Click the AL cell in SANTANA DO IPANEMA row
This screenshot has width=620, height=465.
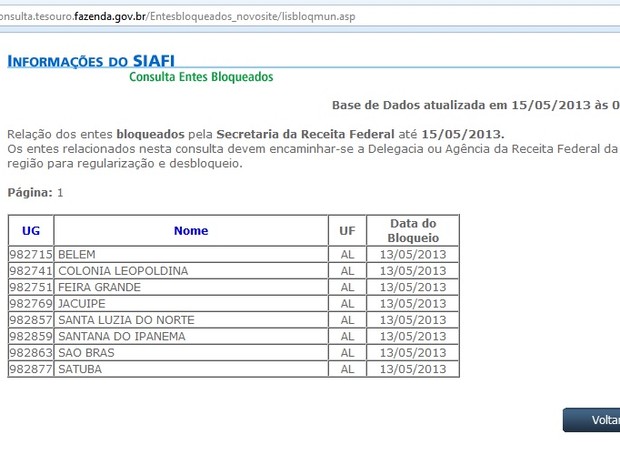click(x=347, y=336)
